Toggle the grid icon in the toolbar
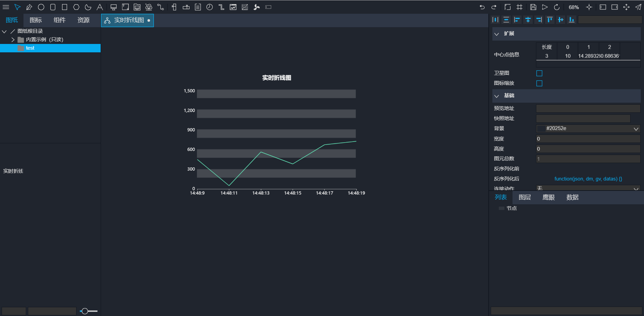This screenshot has height=316, width=644. 520,7
